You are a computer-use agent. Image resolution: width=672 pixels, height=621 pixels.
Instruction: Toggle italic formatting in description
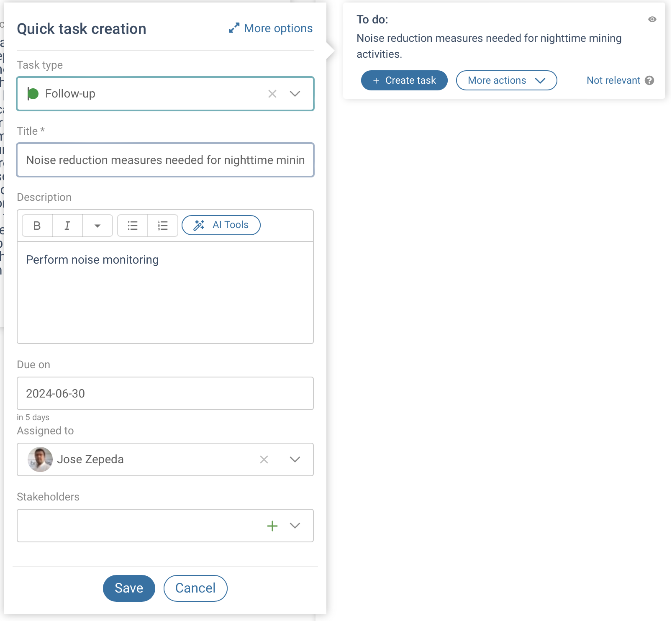[67, 226]
